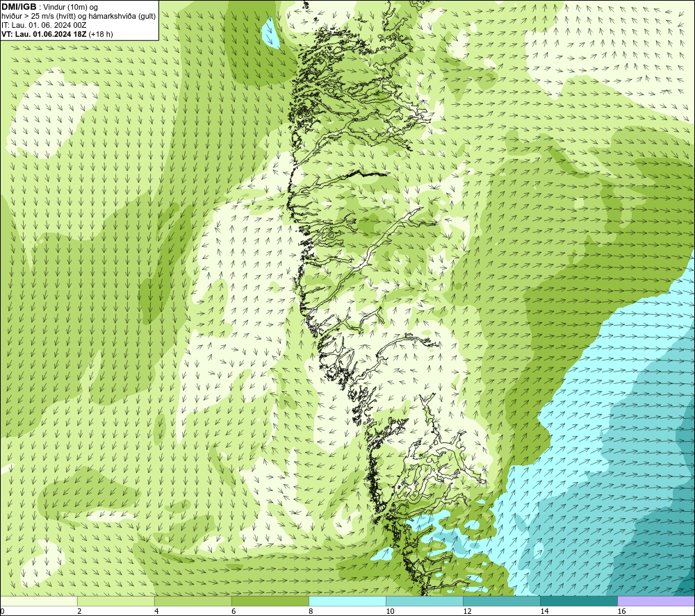695x616 pixels.
Task: Click the 10–12 m/s cyan legend swatch
Action: 424,601
